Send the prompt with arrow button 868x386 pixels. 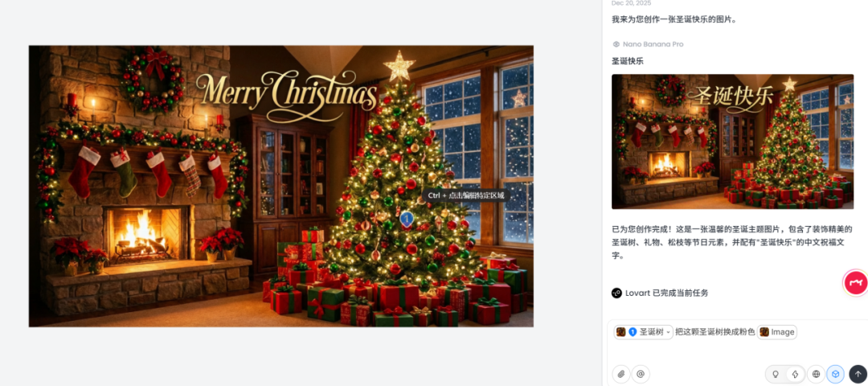(858, 374)
